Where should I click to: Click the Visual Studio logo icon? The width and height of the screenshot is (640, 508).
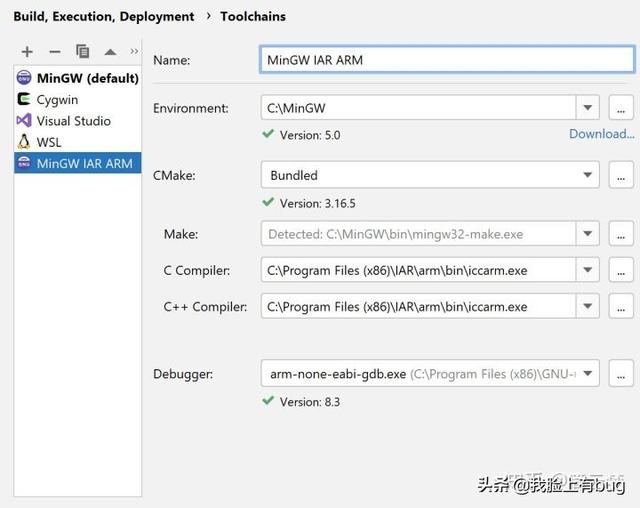24,120
